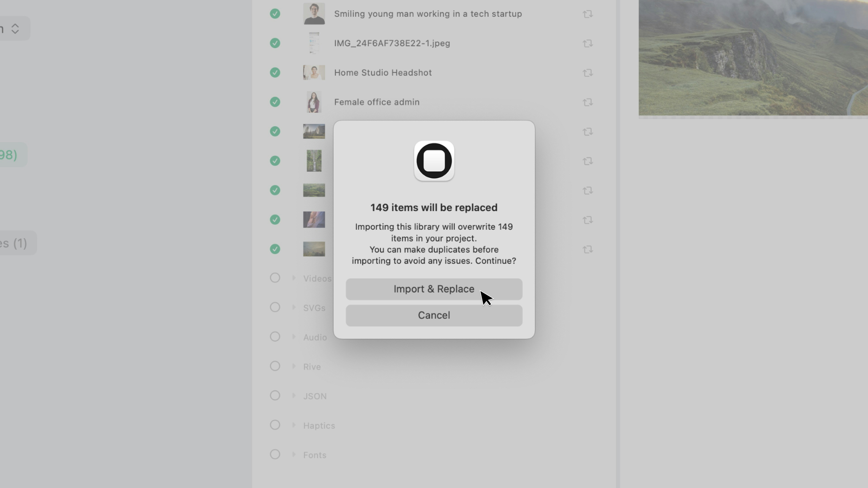Click replace icon for Smiling young man item

587,14
